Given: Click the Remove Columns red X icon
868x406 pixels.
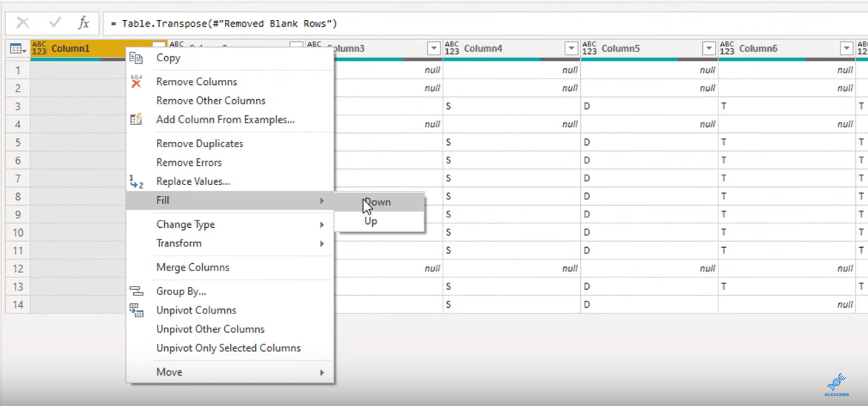Looking at the screenshot, I should pos(136,81).
